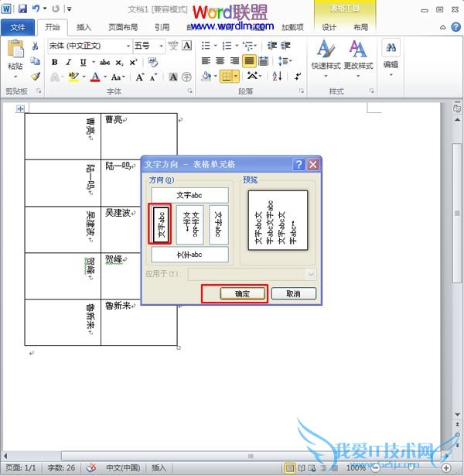
Task: Click the zoom in plus button
Action: click(x=445, y=467)
